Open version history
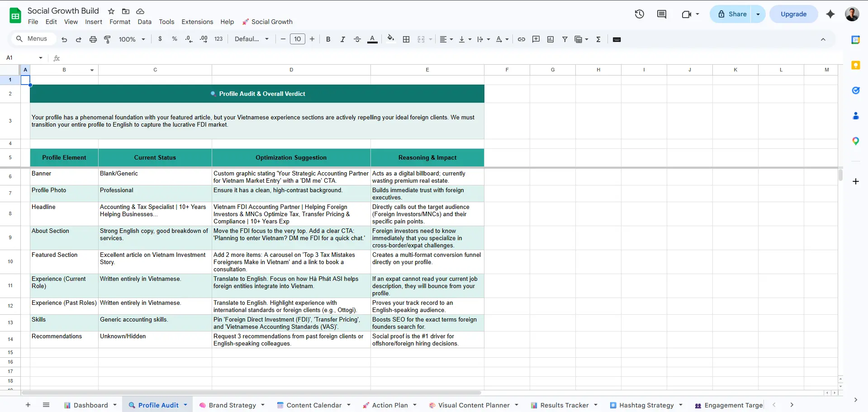 click(x=639, y=14)
